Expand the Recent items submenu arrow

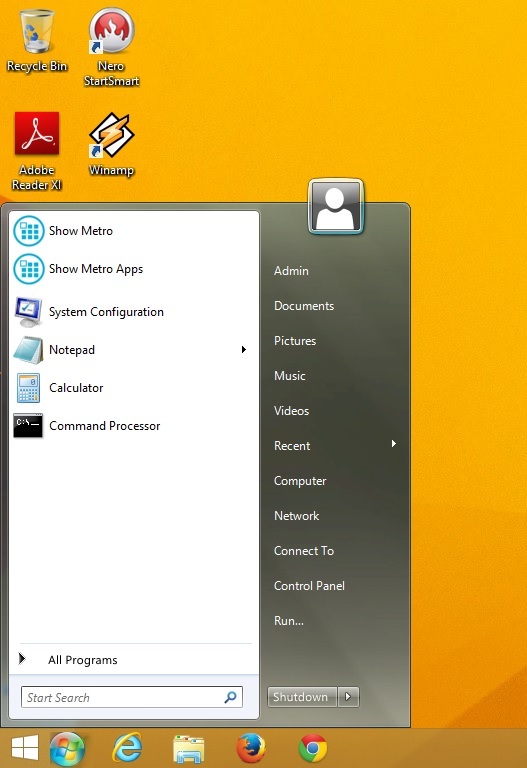[393, 444]
